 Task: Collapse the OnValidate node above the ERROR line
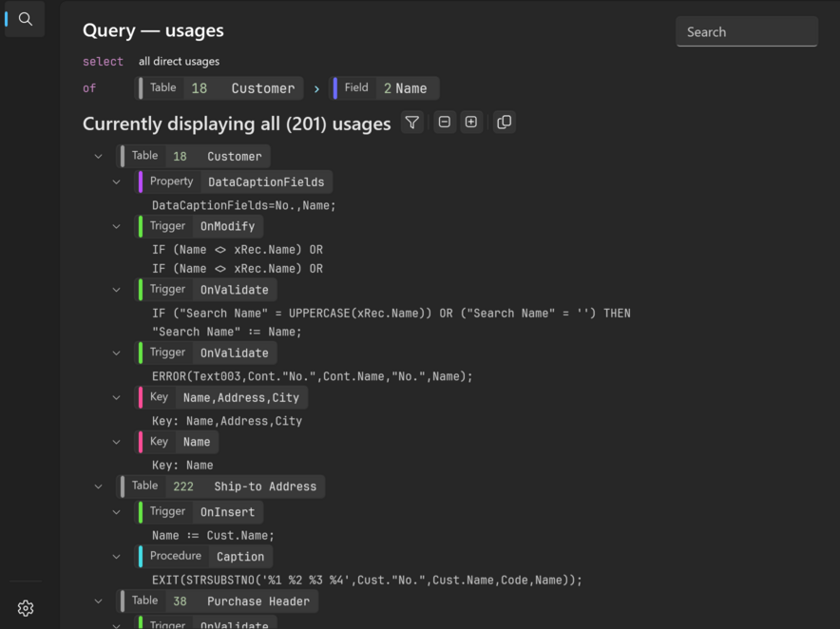pos(116,353)
